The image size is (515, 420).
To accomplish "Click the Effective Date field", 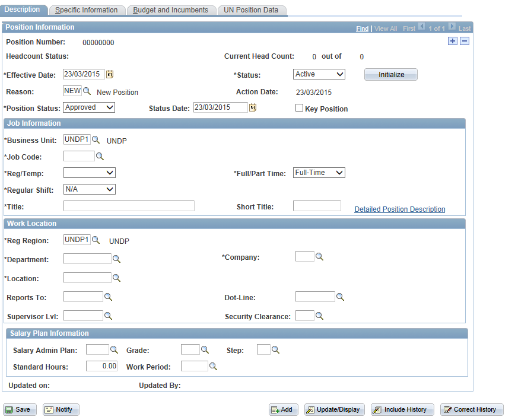I will [x=84, y=74].
